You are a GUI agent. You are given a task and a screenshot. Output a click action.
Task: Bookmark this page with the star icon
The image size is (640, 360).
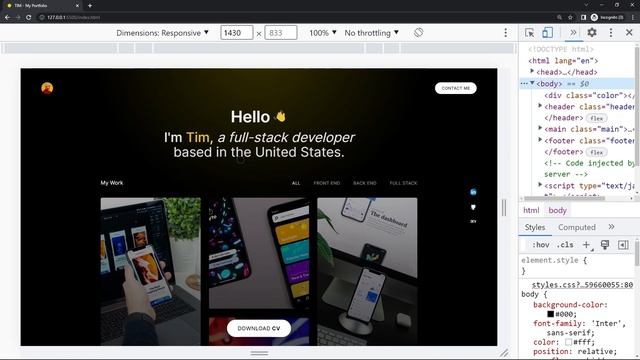pyautogui.click(x=571, y=18)
